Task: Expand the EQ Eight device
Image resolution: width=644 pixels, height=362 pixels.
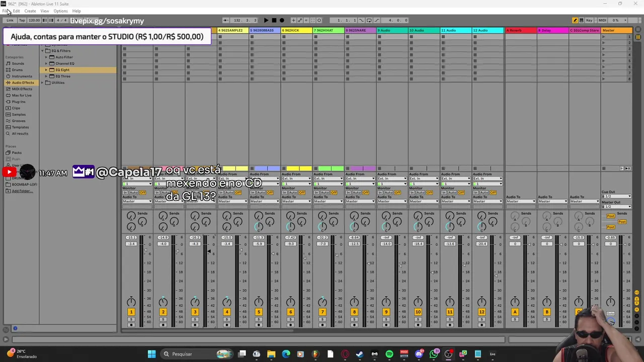Action: (x=46, y=70)
